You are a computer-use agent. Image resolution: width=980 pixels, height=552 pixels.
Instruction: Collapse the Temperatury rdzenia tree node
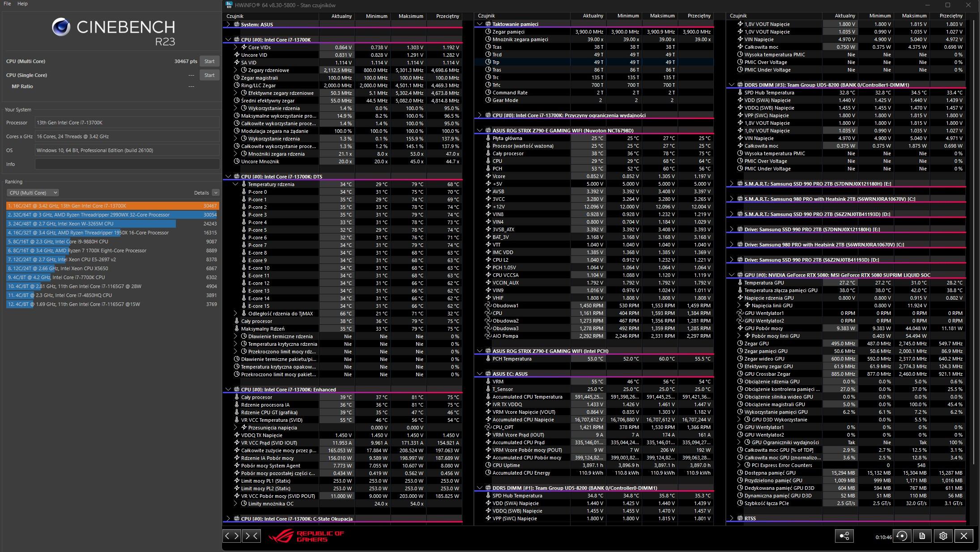236,184
